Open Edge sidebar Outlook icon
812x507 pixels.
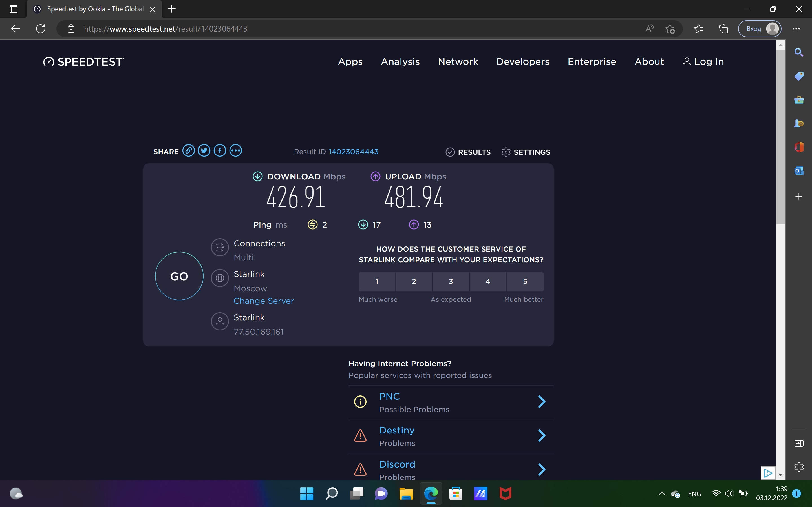tap(798, 171)
